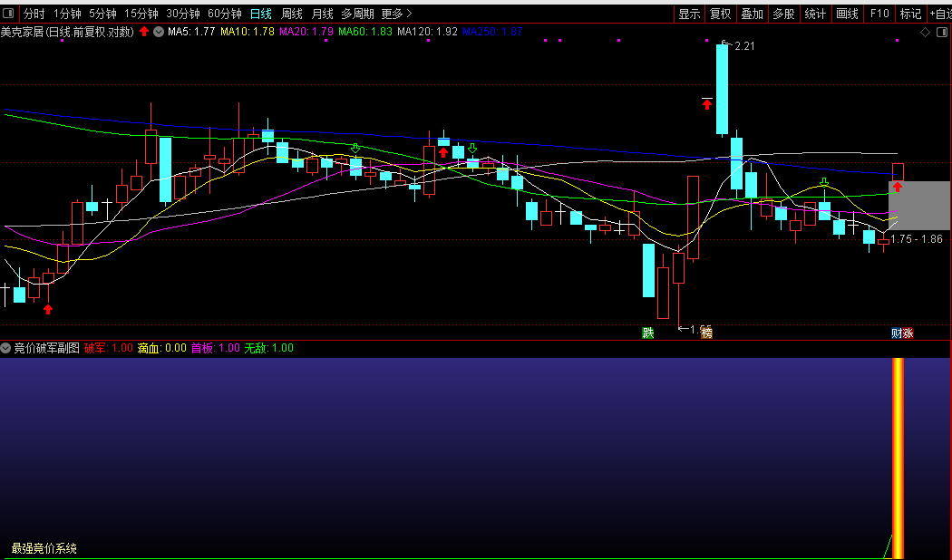Screen dimensions: 952x560
Task: Click the 榜 marker on timeline
Action: point(706,333)
